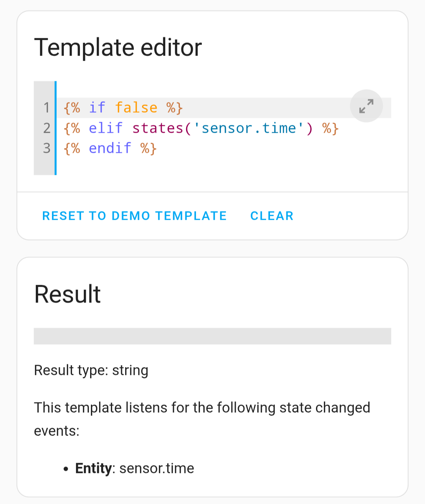Place cursor on the 'endif' keyword
The image size is (425, 504).
[110, 148]
